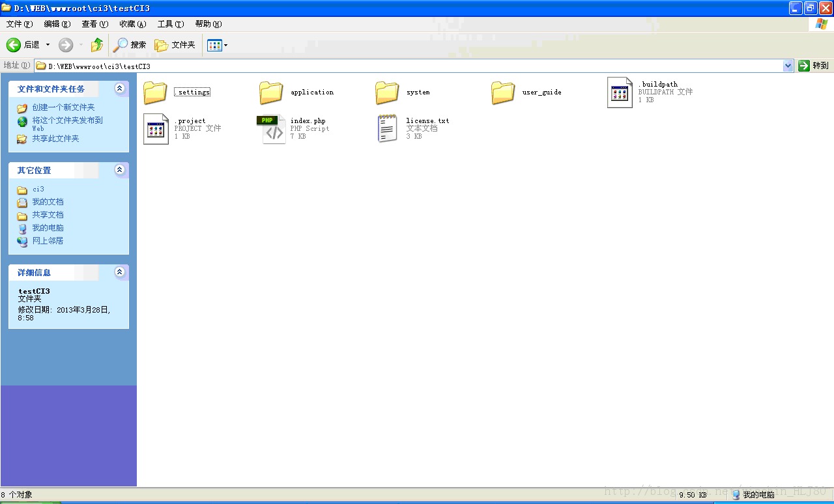
Task: Click the .settings folder name
Action: (x=192, y=92)
